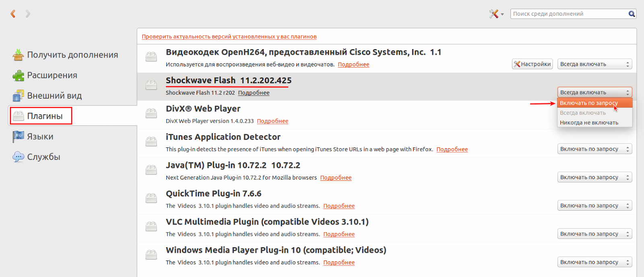Open Windows Media Player activation dropdown
The height and width of the screenshot is (277, 644).
coord(594,262)
